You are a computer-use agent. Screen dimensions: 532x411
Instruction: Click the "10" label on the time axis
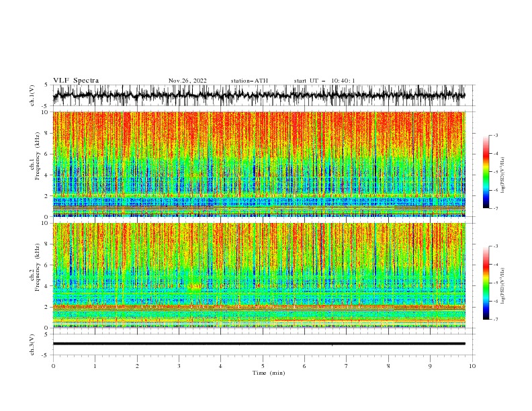tap(472, 366)
